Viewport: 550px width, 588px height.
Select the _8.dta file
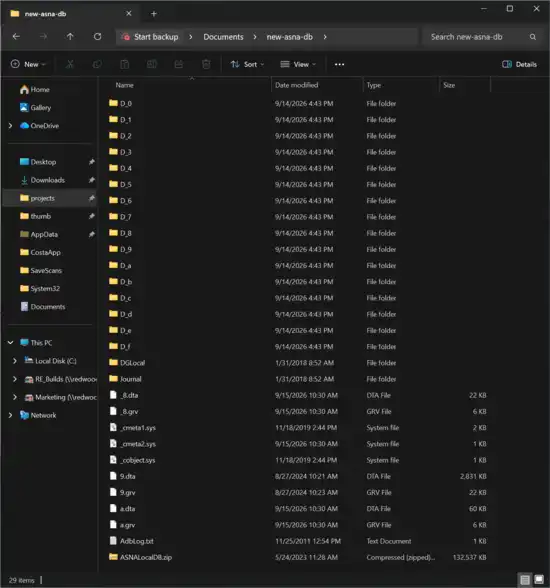[124, 395]
